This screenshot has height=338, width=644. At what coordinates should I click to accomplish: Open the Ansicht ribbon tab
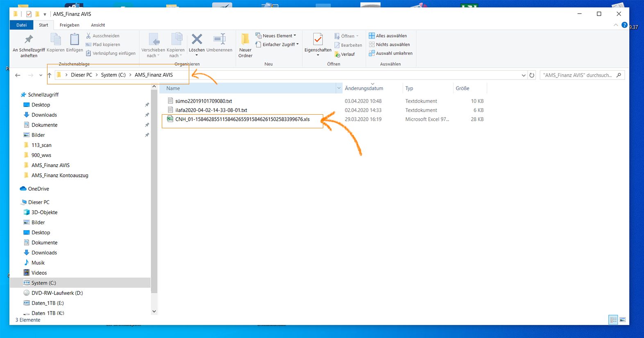pos(98,25)
